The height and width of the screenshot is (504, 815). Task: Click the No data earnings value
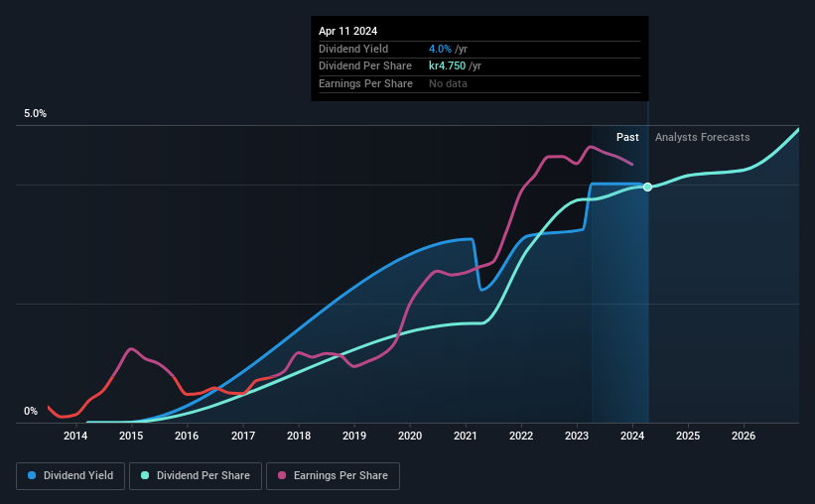[x=448, y=83]
